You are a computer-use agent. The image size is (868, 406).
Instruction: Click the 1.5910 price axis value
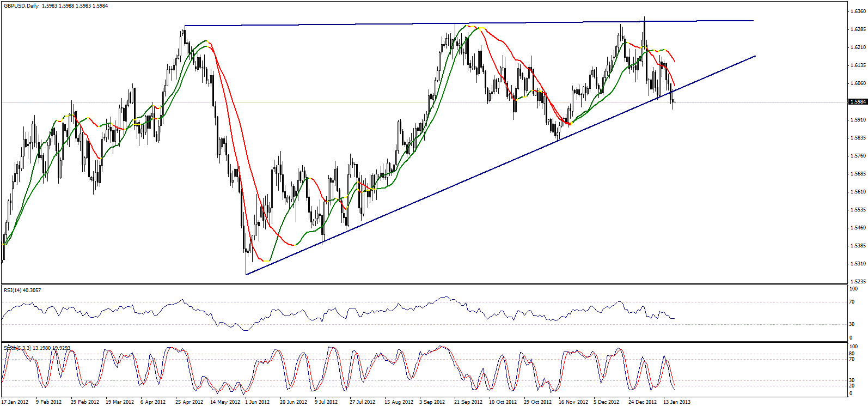point(858,120)
